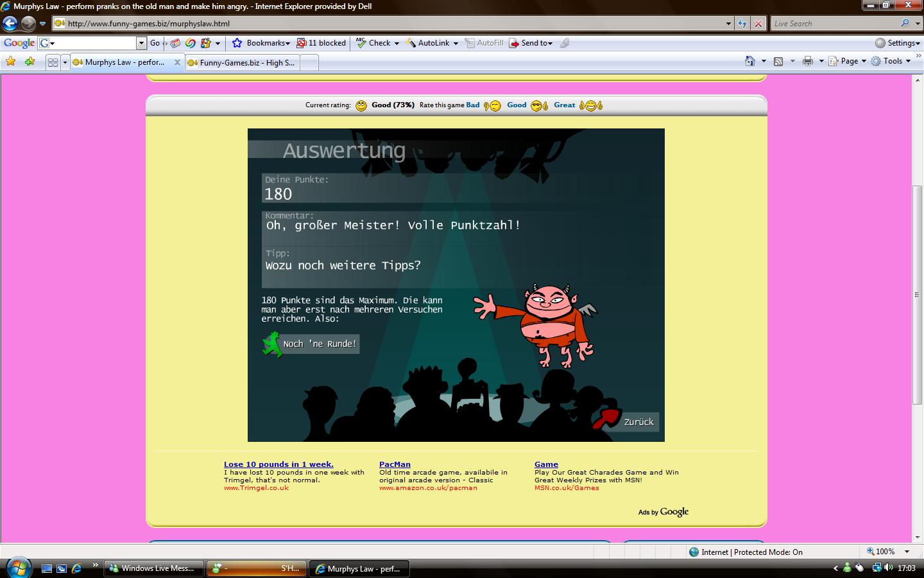Click the red Stop loading icon

(758, 24)
